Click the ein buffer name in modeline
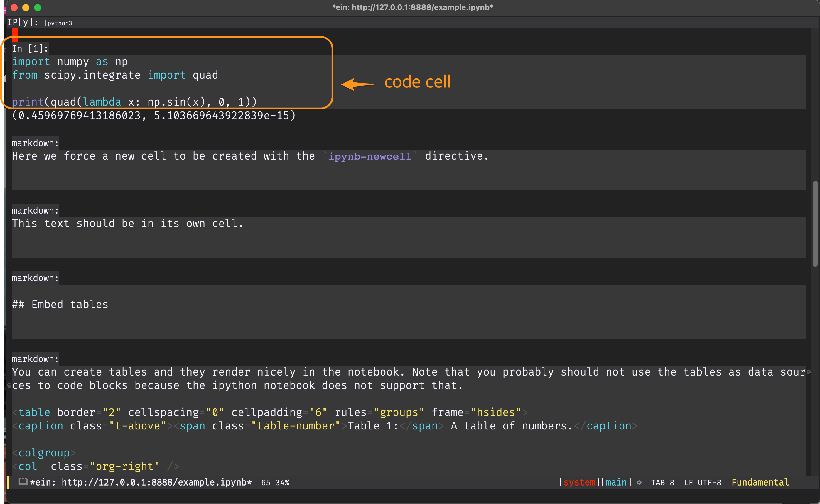 tap(140, 482)
